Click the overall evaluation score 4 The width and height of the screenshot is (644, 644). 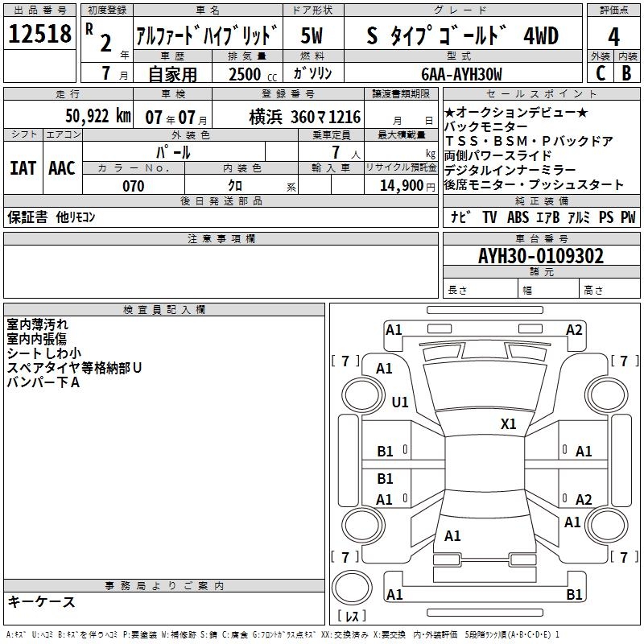point(613,36)
